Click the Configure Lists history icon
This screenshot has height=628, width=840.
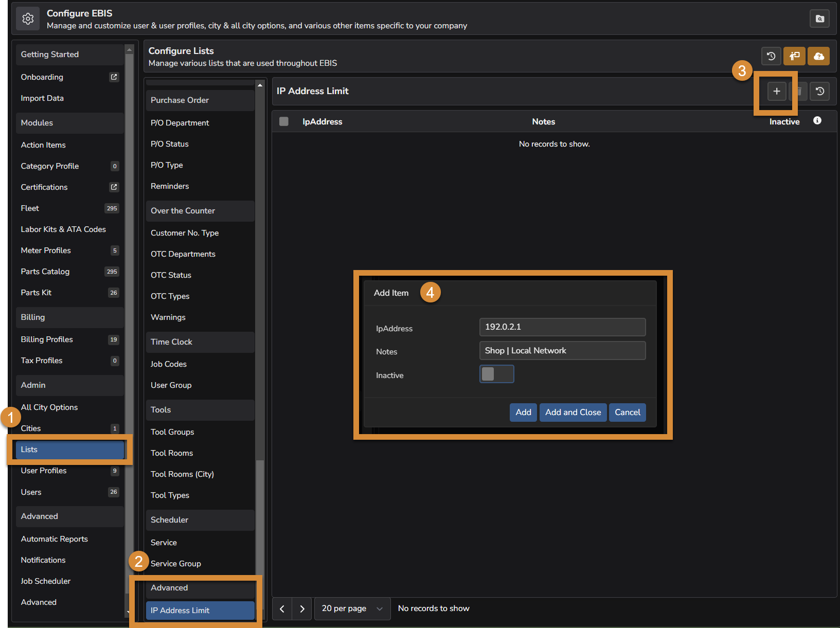771,56
